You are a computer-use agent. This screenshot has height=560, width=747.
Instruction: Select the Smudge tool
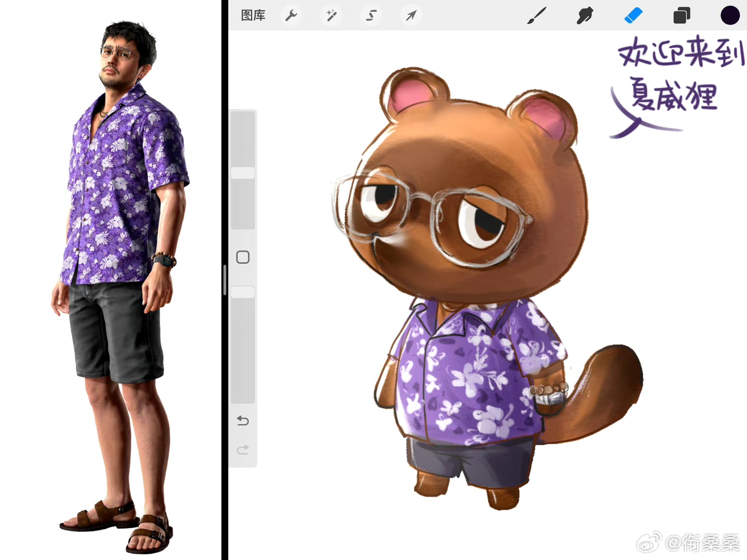pyautogui.click(x=585, y=16)
